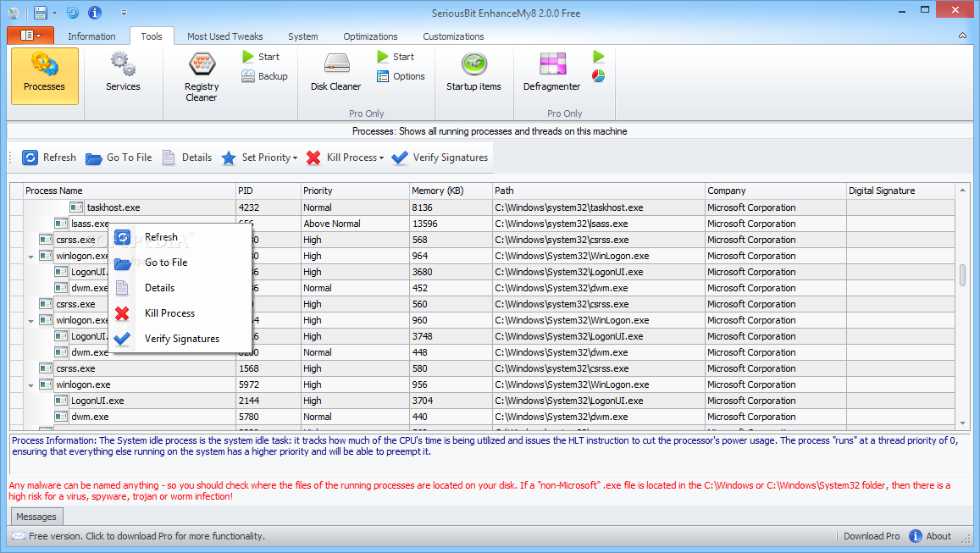Select the LogonUI.exe row with PID 2144
The height and width of the screenshot is (553, 980).
click(x=483, y=401)
